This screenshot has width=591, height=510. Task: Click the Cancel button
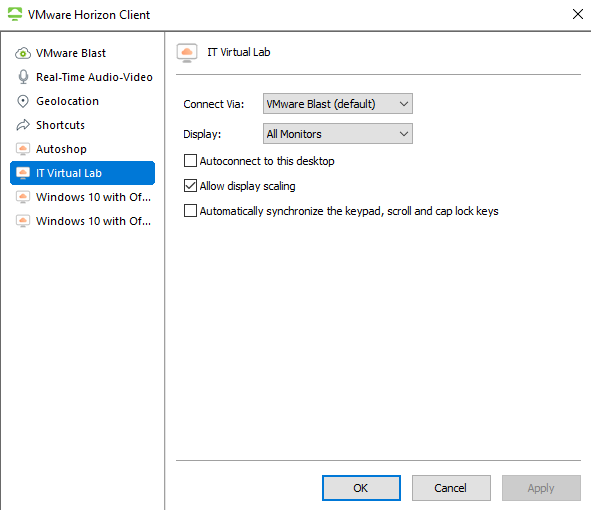(x=451, y=488)
